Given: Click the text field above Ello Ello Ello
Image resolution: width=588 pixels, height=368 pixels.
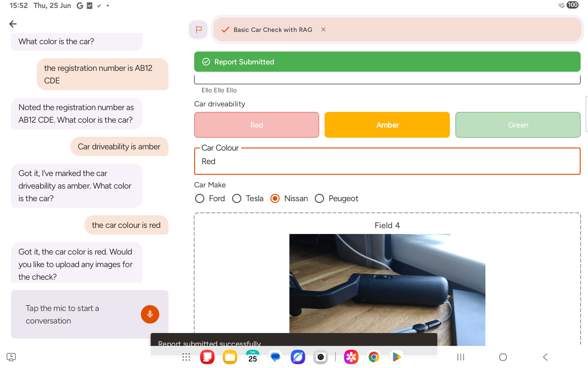Looking at the screenshot, I should click(x=387, y=79).
